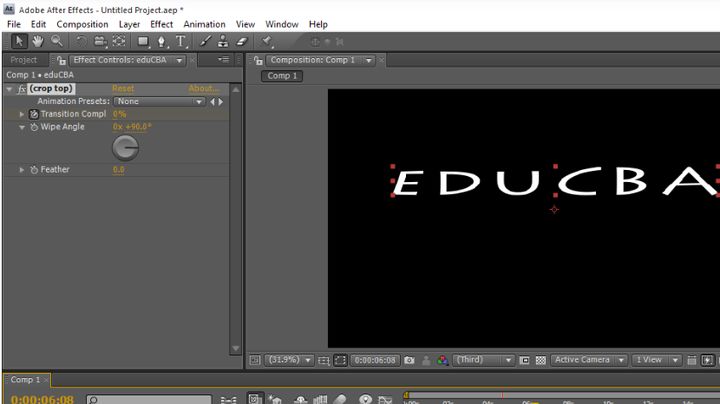Click the timeline current time 0:00:06:08
The image size is (720, 404).
(42, 399)
